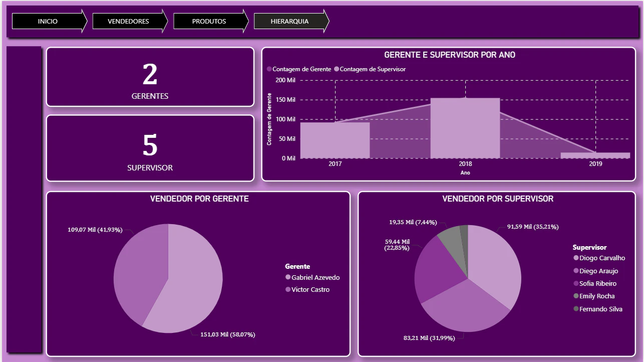644x362 pixels.
Task: Click the 19,35 Mil (7,44%) data label
Action: [x=413, y=222]
